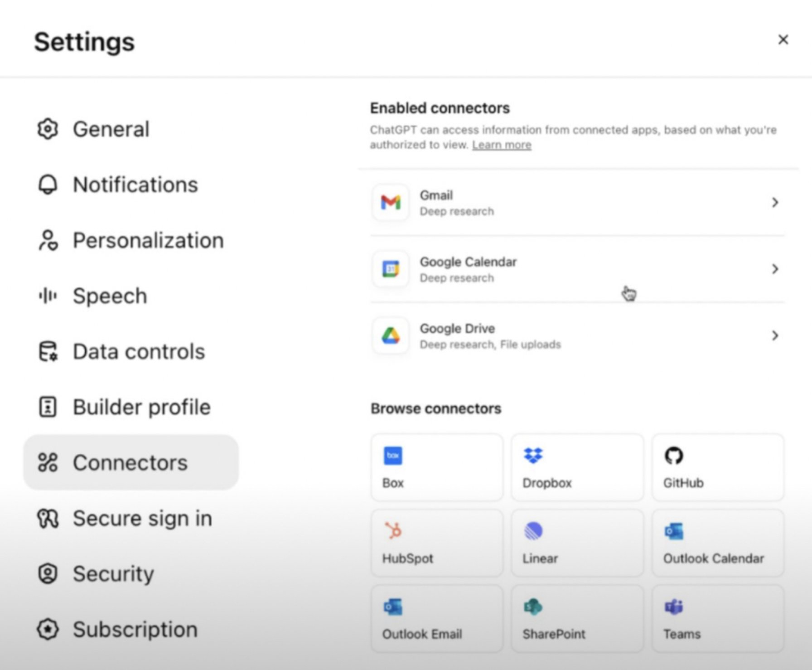Choose the Linear connector label
The width and height of the screenshot is (812, 670).
pos(540,558)
